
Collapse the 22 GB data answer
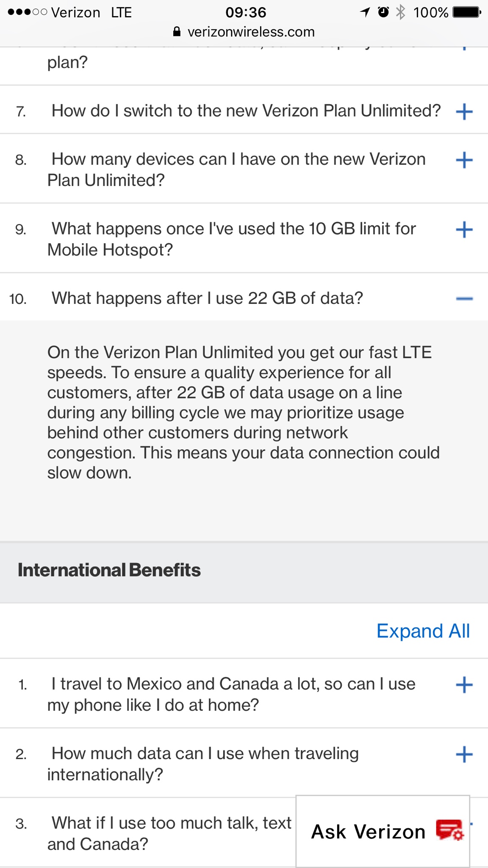click(x=464, y=299)
